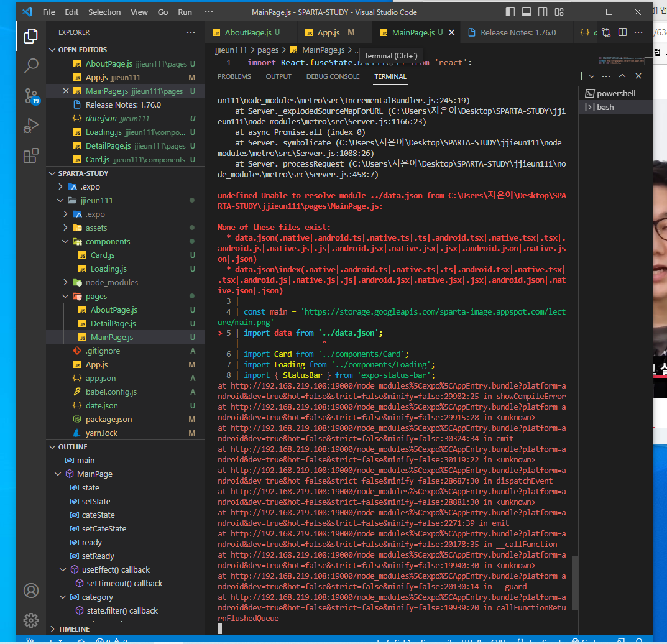This screenshot has width=667, height=644.
Task: Click the terminal scrollbar thumb
Action: click(x=575, y=582)
